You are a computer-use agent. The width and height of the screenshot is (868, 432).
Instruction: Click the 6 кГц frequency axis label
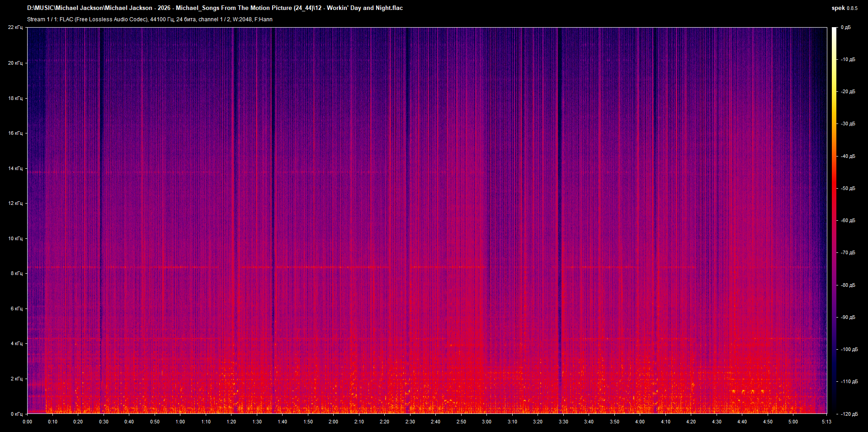tap(17, 309)
